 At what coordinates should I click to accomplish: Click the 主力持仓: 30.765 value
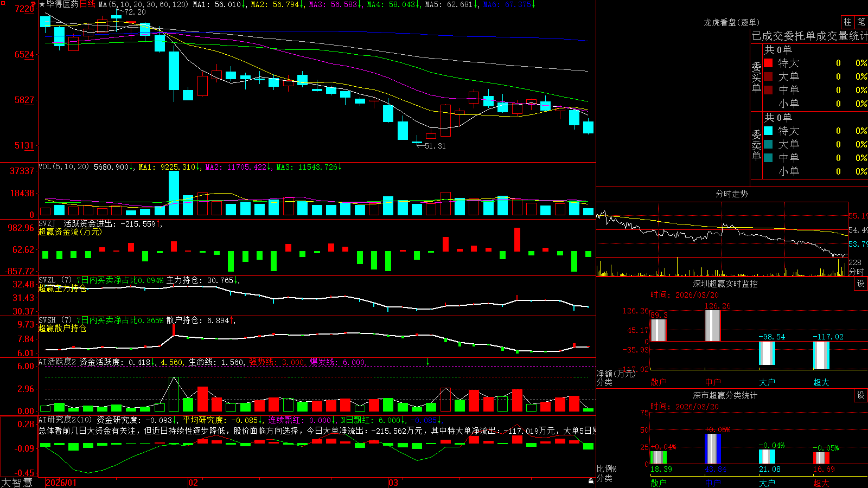(x=200, y=280)
